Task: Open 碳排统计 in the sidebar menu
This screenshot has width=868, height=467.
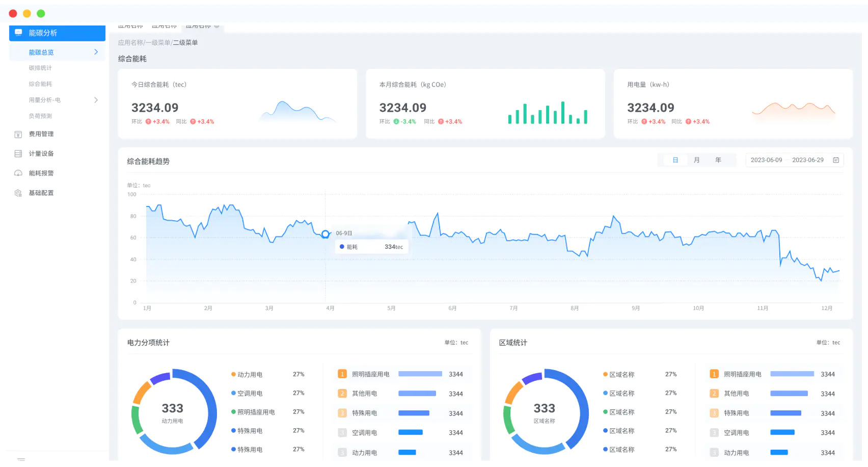Action: [x=40, y=68]
